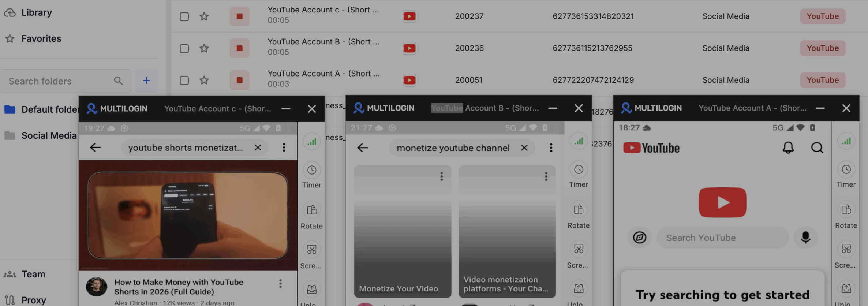Click signal icon in Account B toolbar
868x306 pixels.
point(579,141)
